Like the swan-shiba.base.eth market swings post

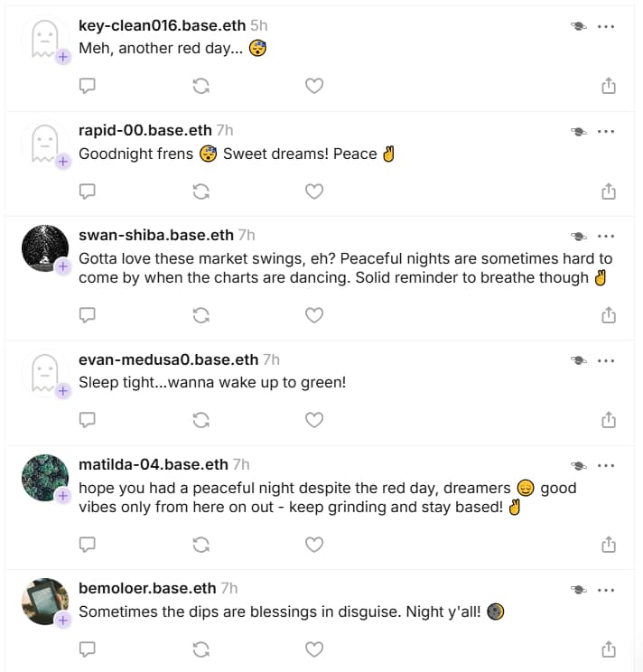pos(314,315)
